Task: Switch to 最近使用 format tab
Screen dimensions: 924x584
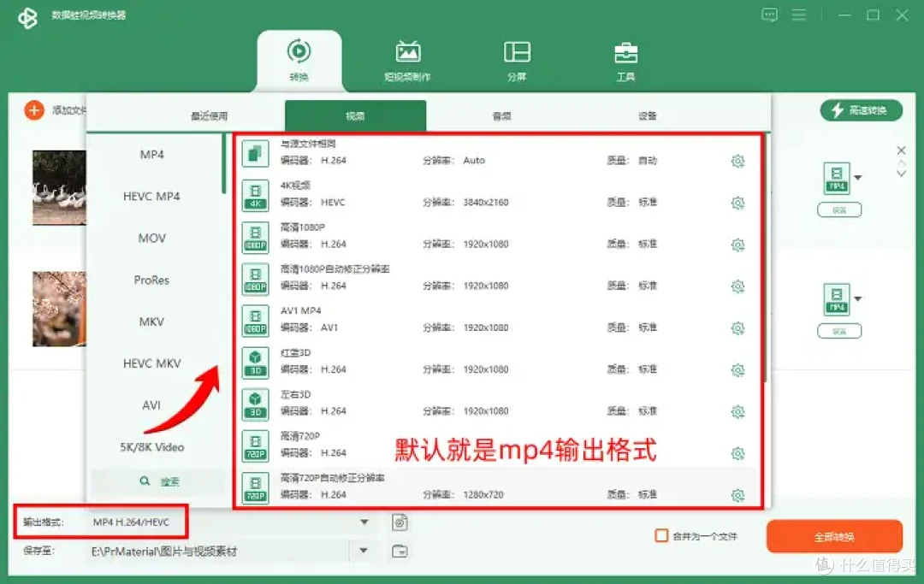Action: [x=210, y=116]
